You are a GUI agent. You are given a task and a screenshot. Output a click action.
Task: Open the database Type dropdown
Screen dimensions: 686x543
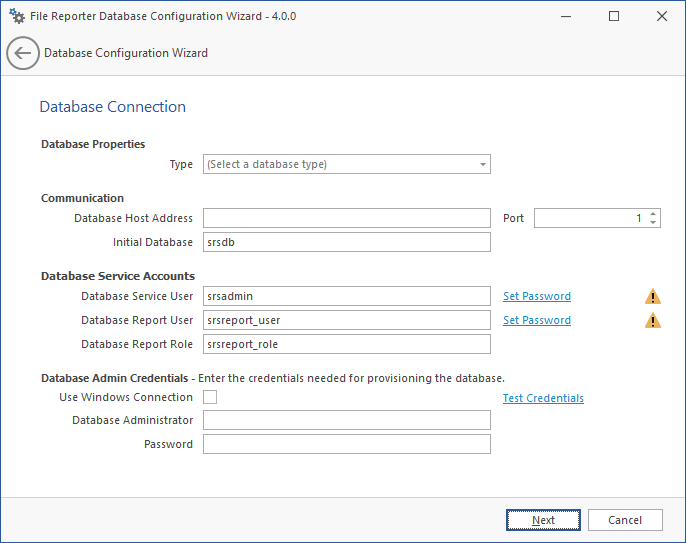[x=346, y=164]
